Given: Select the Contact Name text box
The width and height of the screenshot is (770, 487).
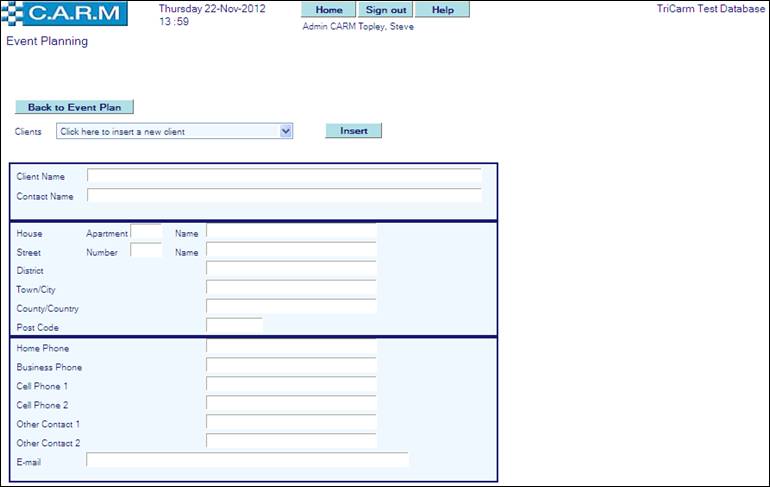Looking at the screenshot, I should [284, 196].
